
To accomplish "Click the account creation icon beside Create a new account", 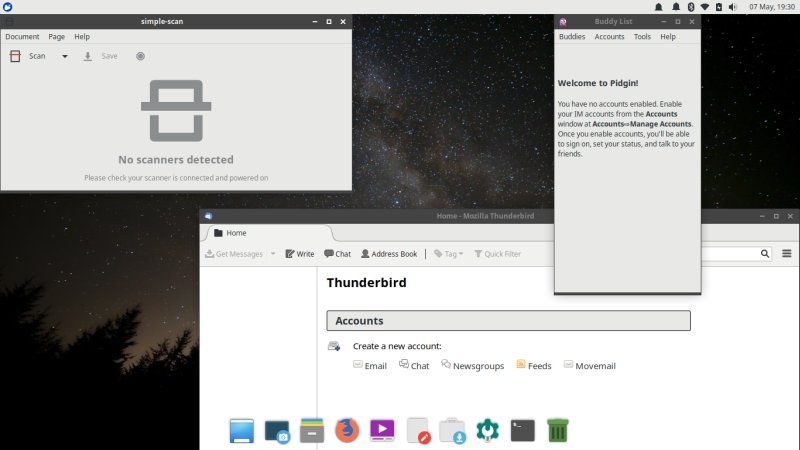I will click(334, 346).
